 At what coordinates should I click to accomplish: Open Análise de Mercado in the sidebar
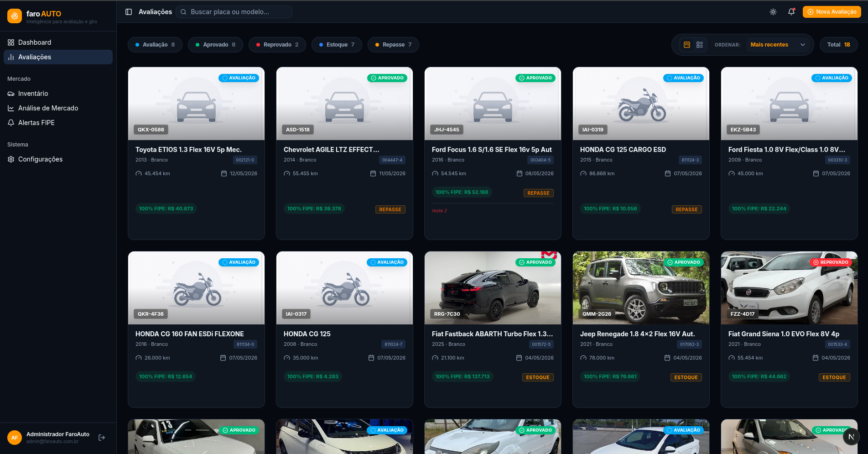point(58,108)
